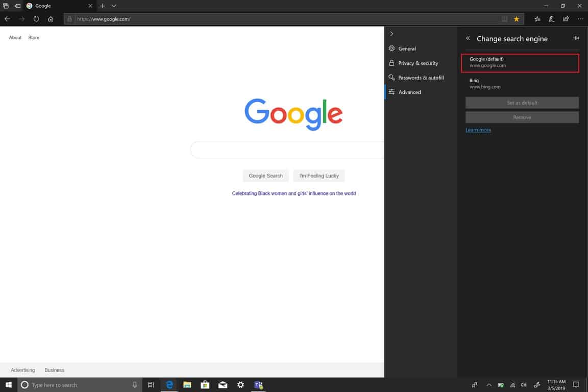Click the favorites star in address bar
The image size is (588, 392).
[517, 19]
